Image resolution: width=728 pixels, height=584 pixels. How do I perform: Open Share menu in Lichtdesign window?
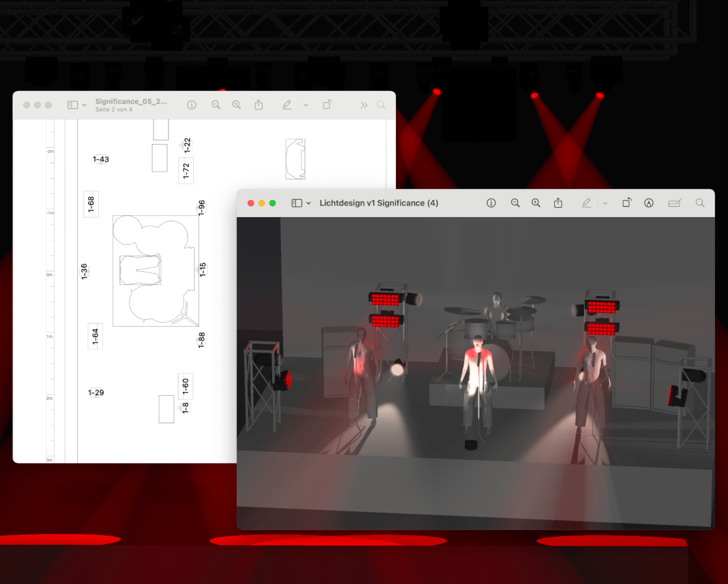point(558,203)
